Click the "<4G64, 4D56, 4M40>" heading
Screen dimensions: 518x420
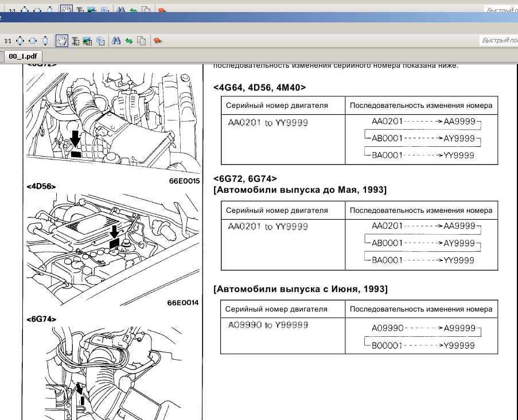259,87
